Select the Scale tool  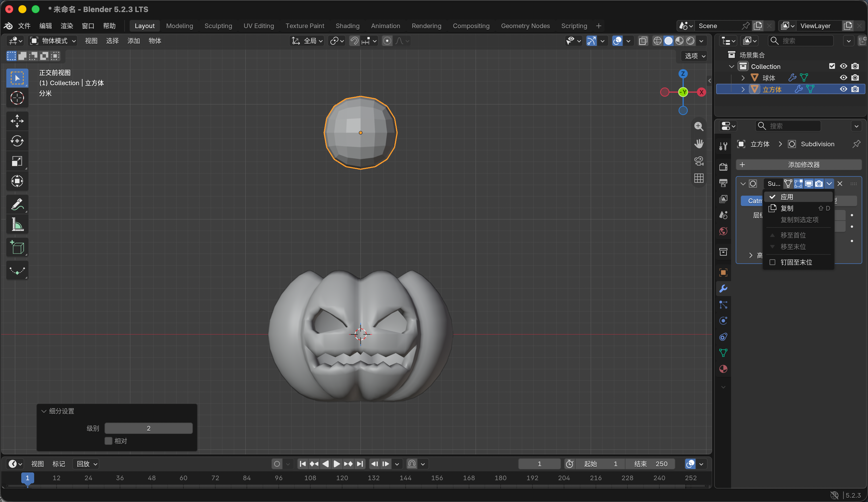click(17, 161)
